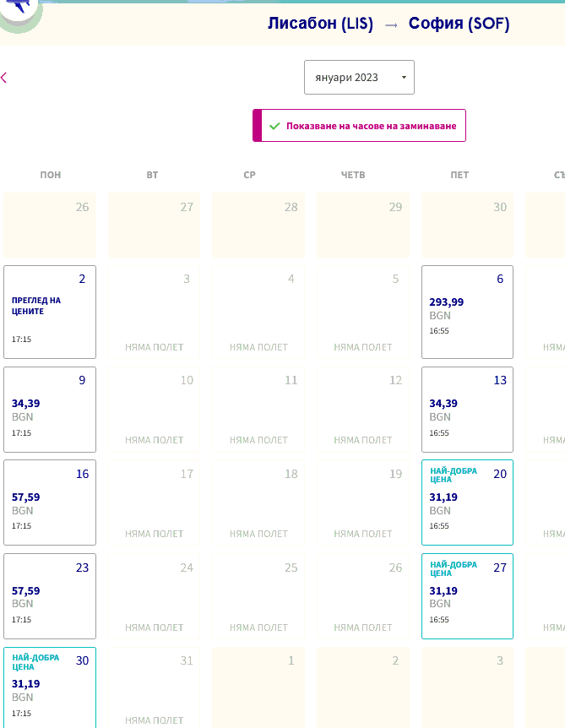Pick the best-price flight on January 27
Viewport: 565px width, 728px height.
click(467, 596)
